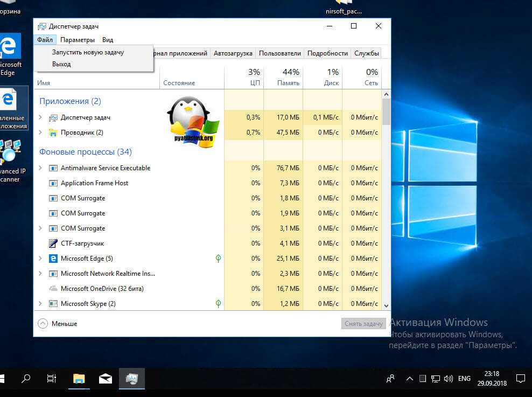Expand the Проводник (2) process group
The image size is (532, 397).
40,133
